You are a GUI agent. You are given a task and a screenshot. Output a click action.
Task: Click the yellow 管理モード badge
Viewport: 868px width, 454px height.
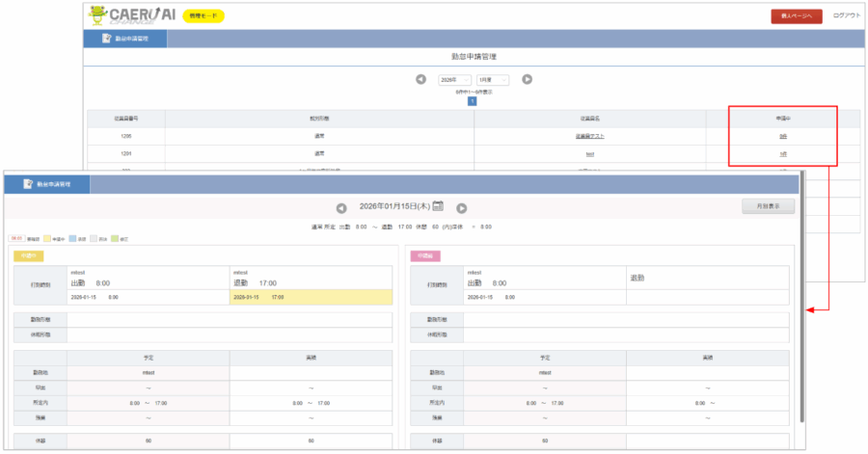pos(203,15)
